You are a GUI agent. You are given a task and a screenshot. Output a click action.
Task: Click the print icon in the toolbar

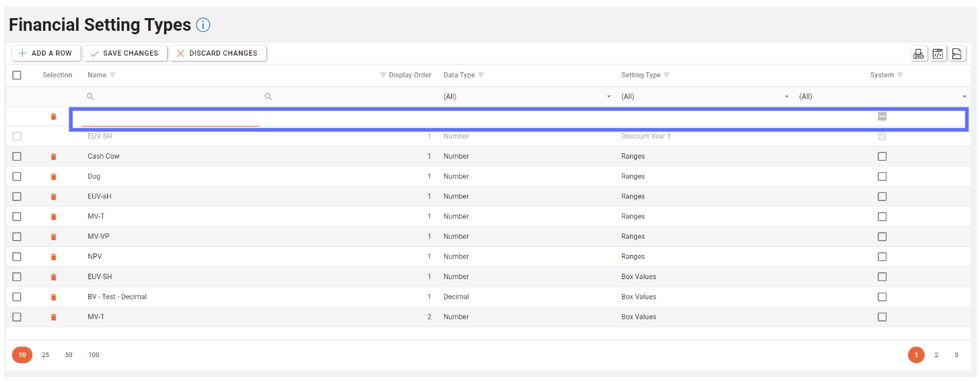(918, 54)
